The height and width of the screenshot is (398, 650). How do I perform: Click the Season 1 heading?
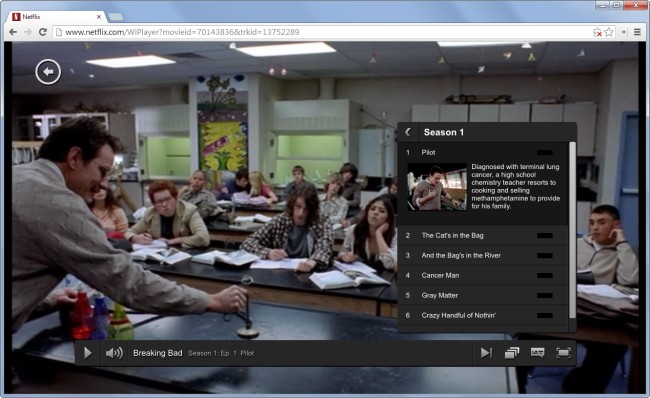click(444, 132)
